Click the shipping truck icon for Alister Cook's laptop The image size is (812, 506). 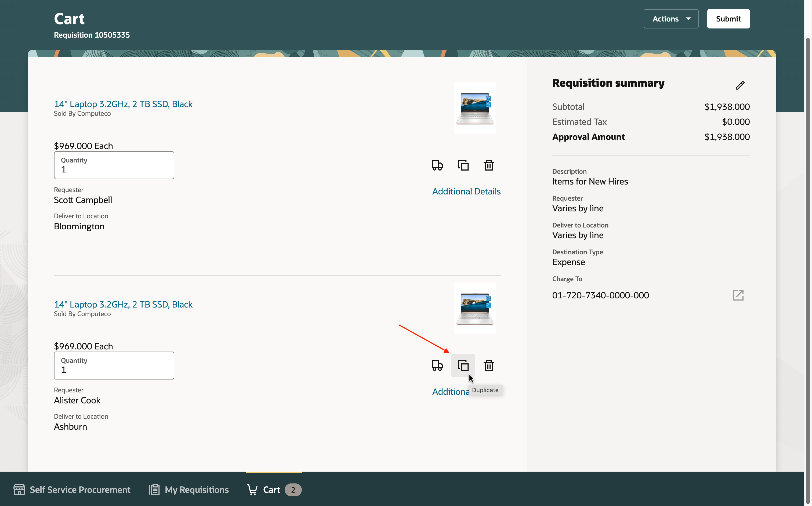tap(437, 366)
